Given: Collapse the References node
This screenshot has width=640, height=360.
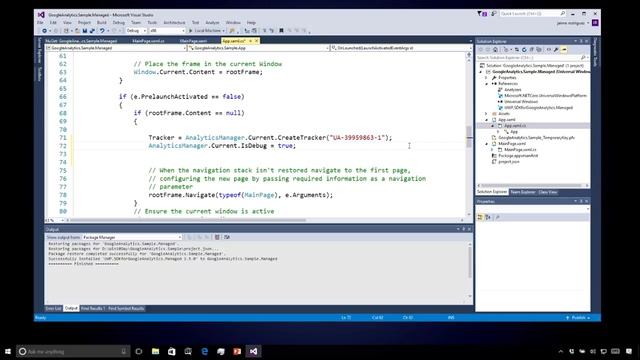Looking at the screenshot, I should point(486,84).
